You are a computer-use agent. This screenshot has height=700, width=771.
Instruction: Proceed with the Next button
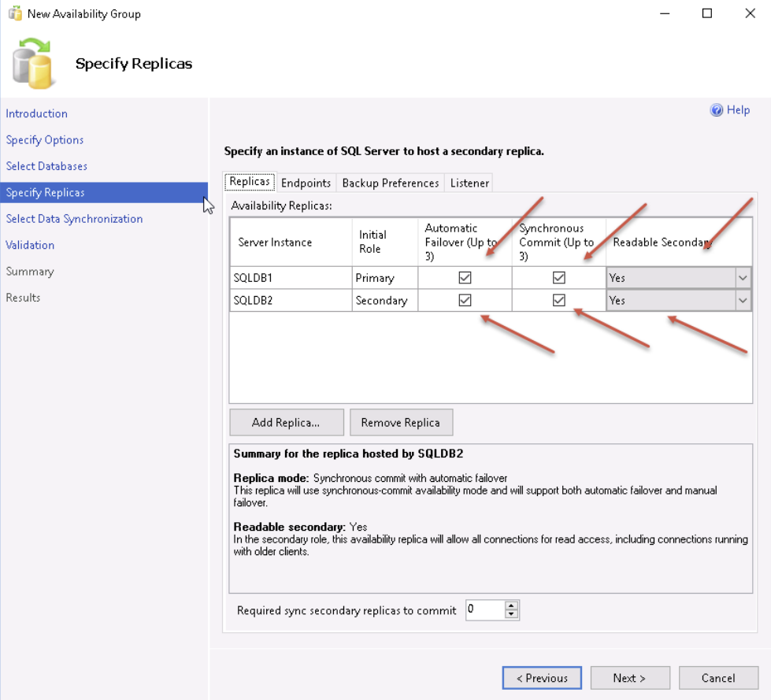tap(630, 678)
